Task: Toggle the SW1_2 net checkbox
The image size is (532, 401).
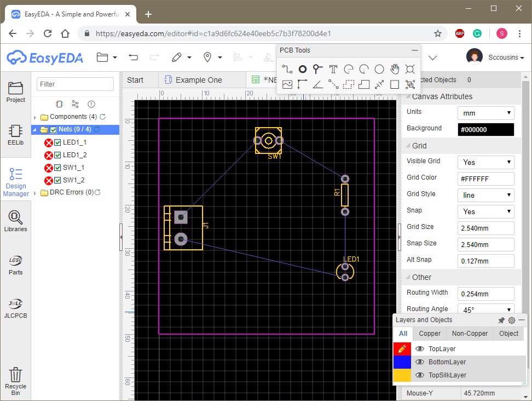Action: (x=58, y=180)
